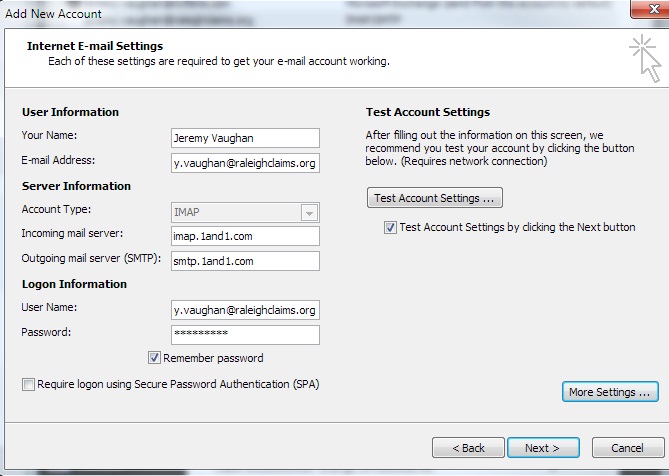Open More Settings

[x=610, y=392]
